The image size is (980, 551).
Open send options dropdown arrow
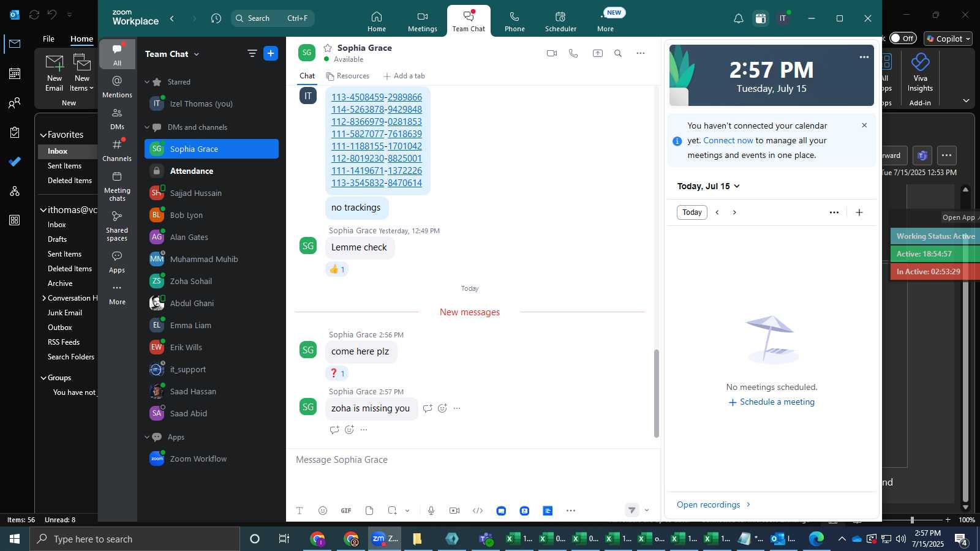(647, 511)
